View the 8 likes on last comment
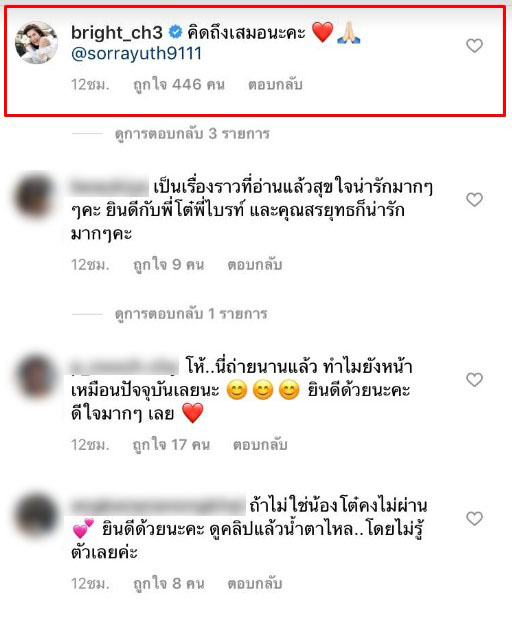The image size is (512, 617). pyautogui.click(x=168, y=584)
